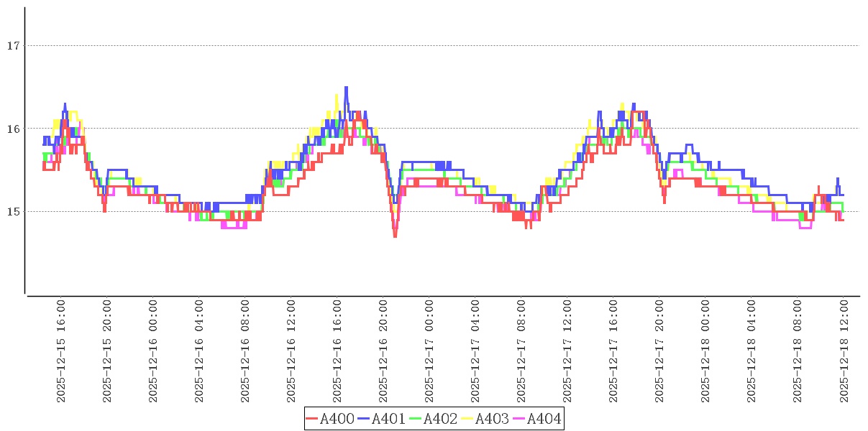Click the 2025-12-17 00:00 x-axis tick label

click(429, 351)
